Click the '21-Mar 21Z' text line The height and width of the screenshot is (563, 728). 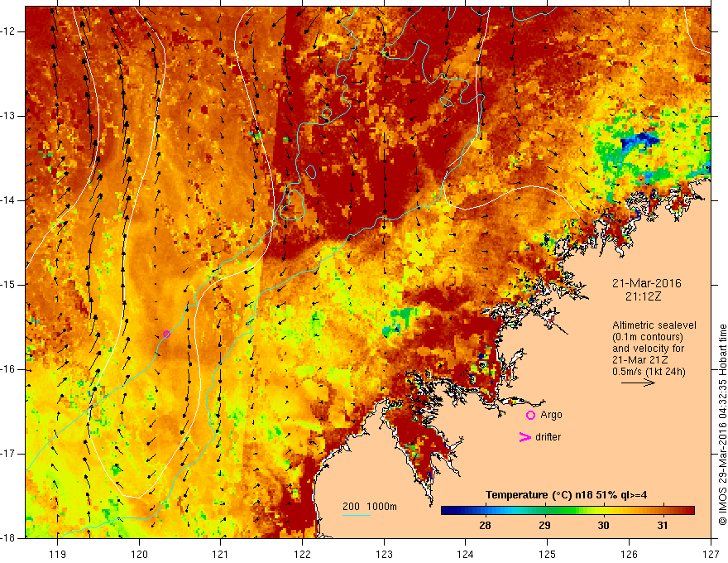point(637,360)
